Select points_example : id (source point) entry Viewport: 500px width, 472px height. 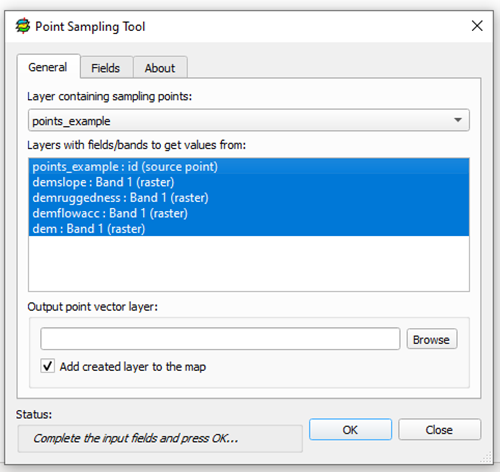pyautogui.click(x=249, y=166)
